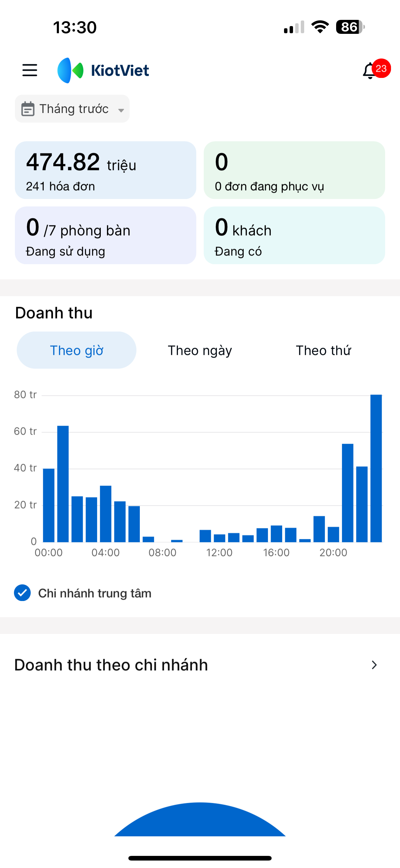Uncheck Chi nhánh trung tâm checkbox
This screenshot has height=868, width=400.
[x=23, y=593]
